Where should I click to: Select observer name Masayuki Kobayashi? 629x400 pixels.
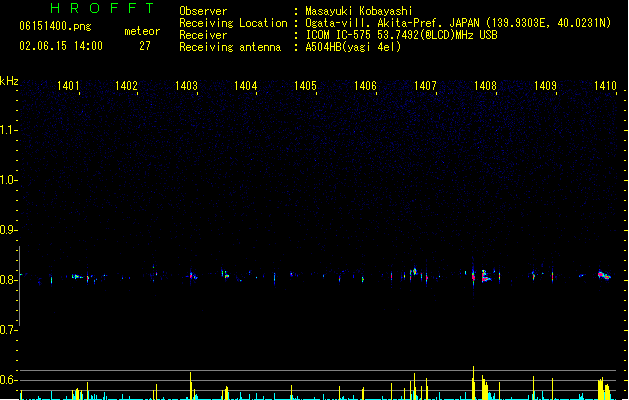coord(359,11)
